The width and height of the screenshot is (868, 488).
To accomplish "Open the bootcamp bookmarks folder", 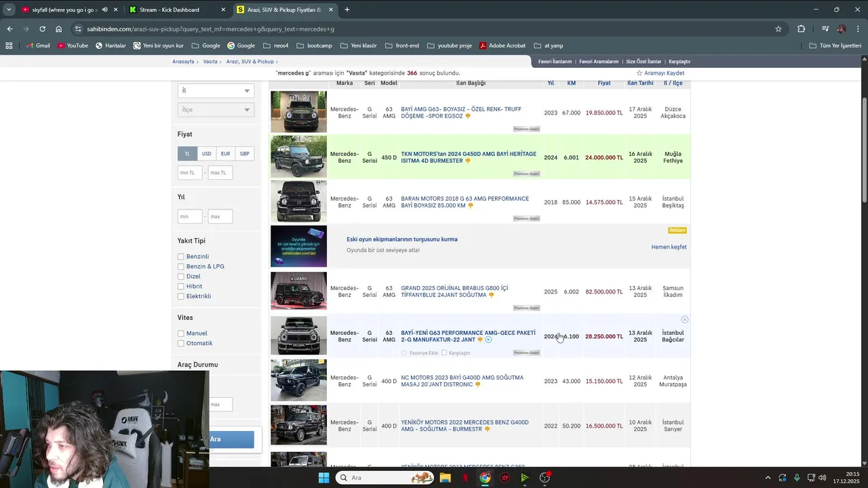I will click(x=314, y=45).
